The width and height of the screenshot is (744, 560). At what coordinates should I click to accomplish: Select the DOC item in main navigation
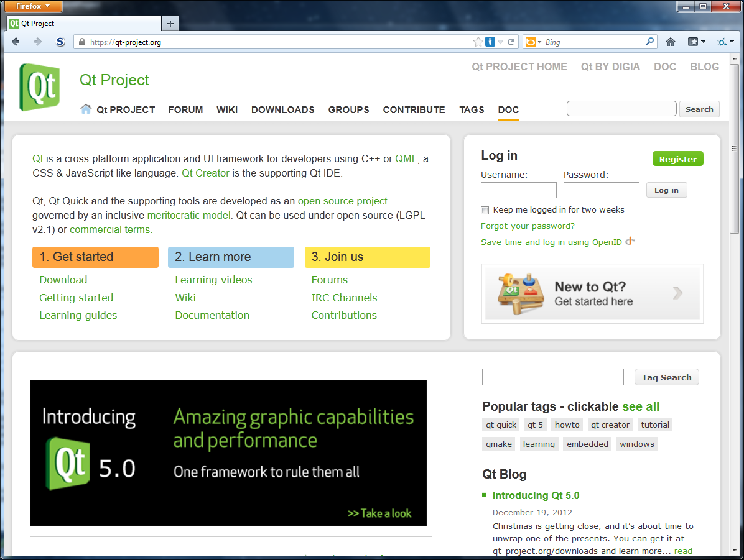pyautogui.click(x=508, y=109)
